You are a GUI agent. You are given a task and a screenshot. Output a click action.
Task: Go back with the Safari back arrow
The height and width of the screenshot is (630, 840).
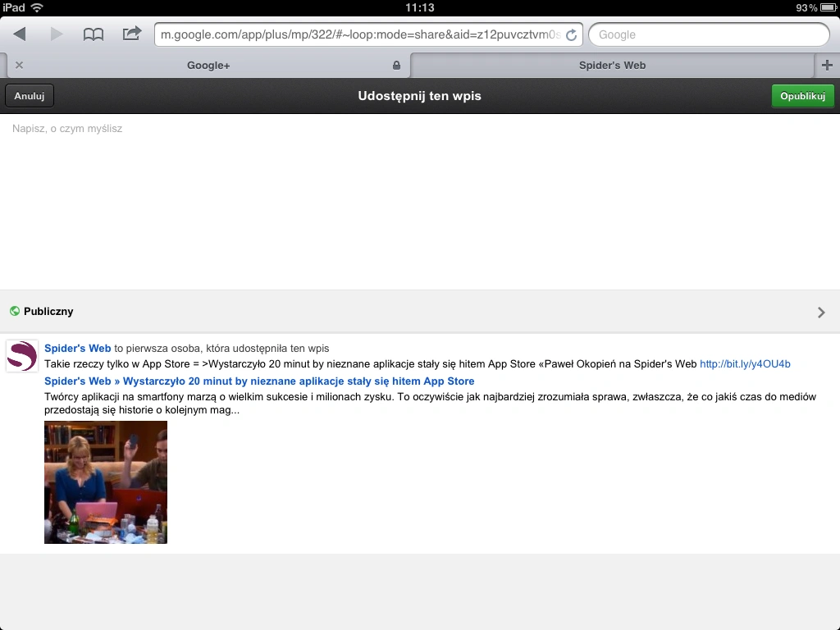click(20, 34)
